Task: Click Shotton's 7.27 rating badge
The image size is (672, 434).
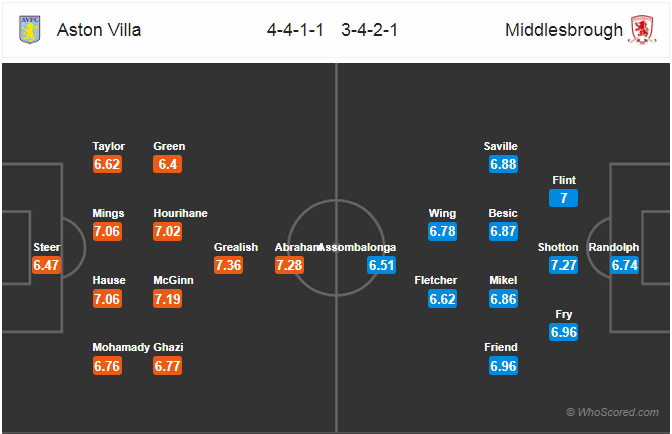Action: [564, 265]
